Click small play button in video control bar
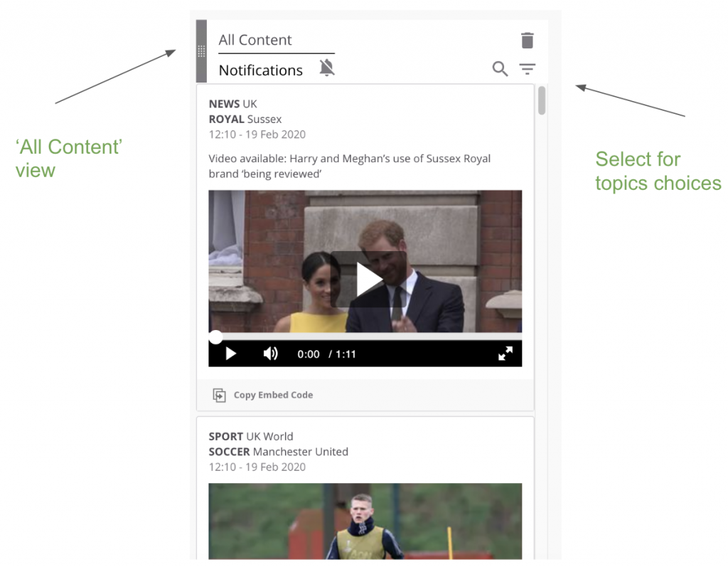 pos(230,354)
